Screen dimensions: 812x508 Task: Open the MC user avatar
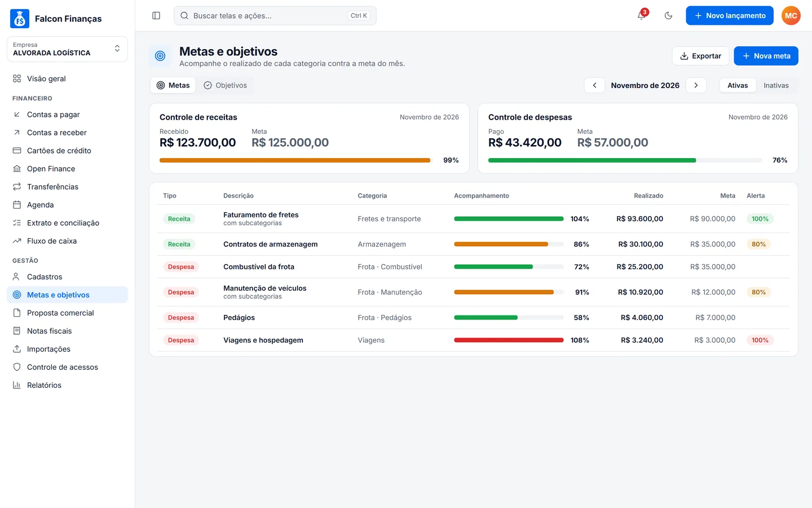(791, 16)
